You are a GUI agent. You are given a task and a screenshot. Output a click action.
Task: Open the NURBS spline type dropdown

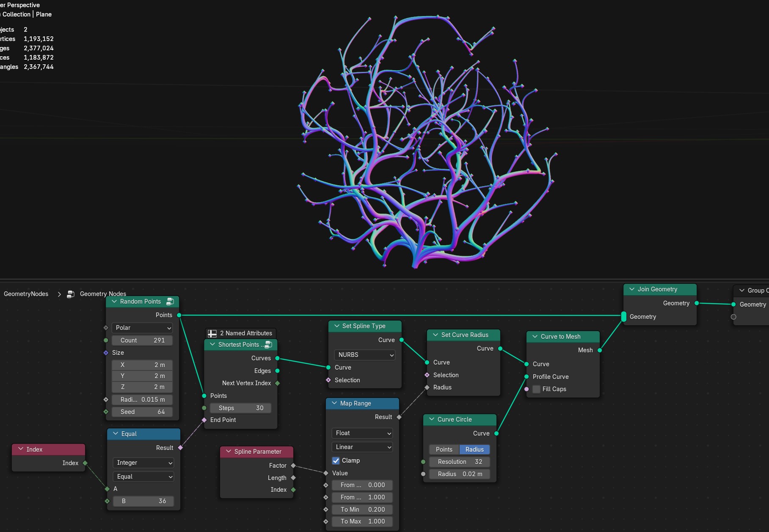(365, 355)
